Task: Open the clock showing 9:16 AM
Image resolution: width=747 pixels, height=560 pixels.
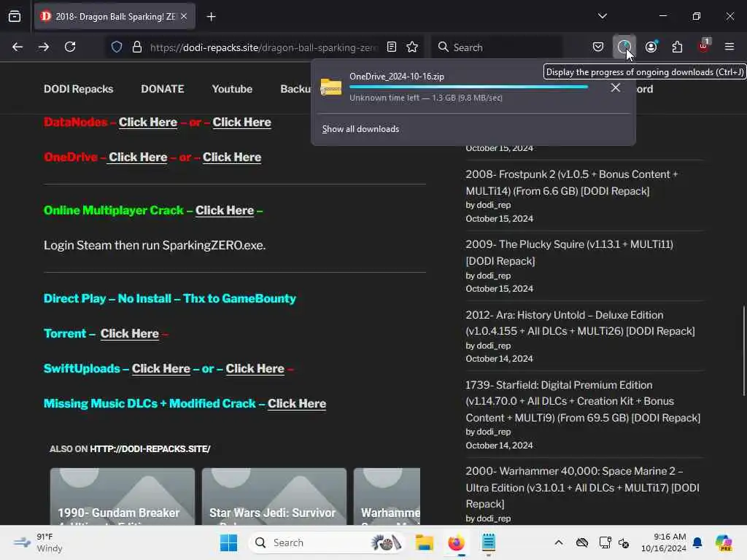Action: [663, 542]
